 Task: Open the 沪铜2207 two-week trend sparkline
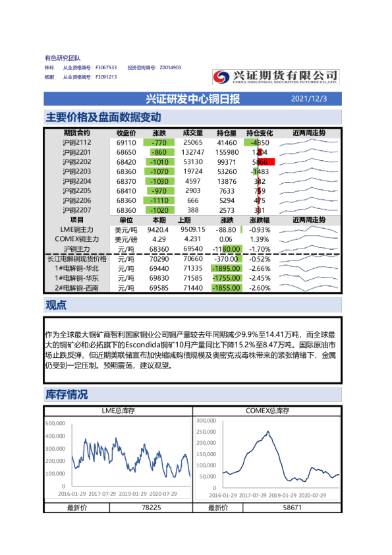(x=308, y=210)
